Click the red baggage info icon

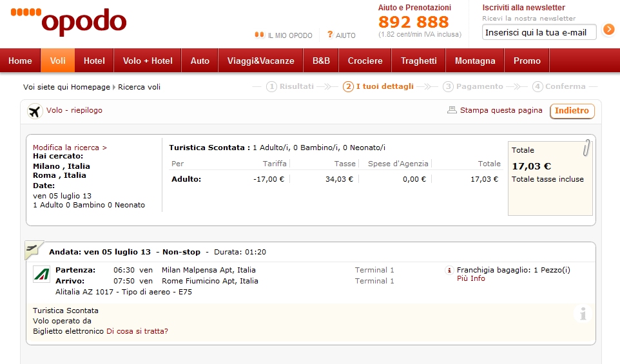449,271
